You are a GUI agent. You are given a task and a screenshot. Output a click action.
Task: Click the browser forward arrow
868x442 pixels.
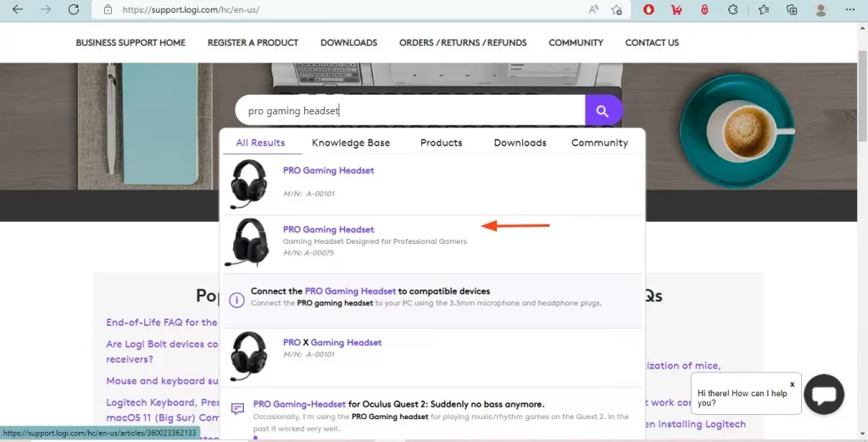pyautogui.click(x=46, y=9)
